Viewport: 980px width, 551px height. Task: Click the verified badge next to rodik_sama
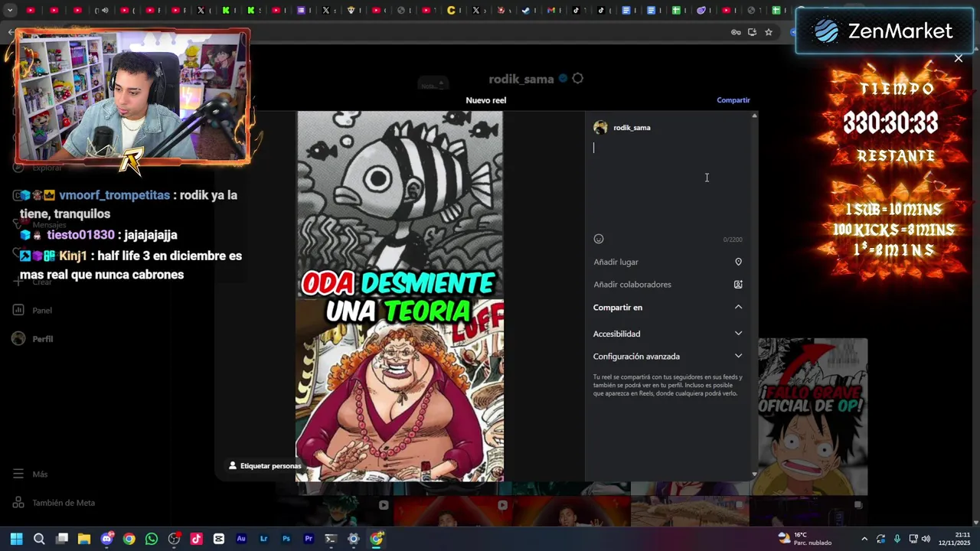point(563,79)
